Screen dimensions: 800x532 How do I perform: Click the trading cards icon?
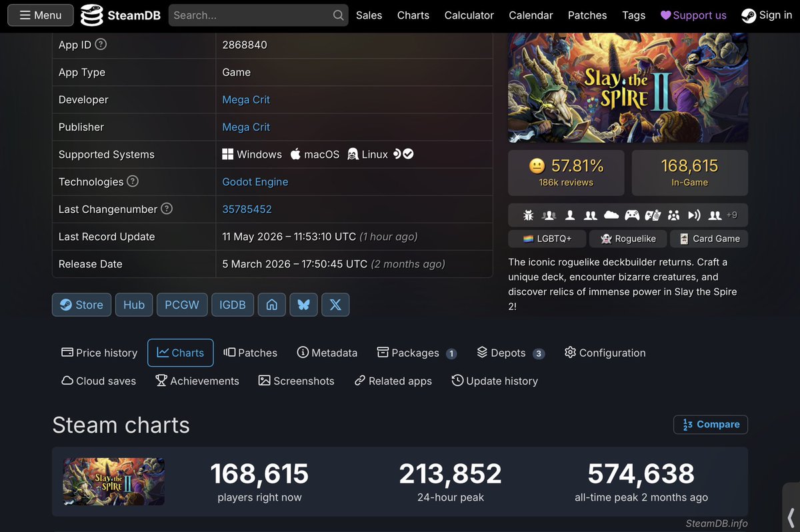click(x=653, y=215)
